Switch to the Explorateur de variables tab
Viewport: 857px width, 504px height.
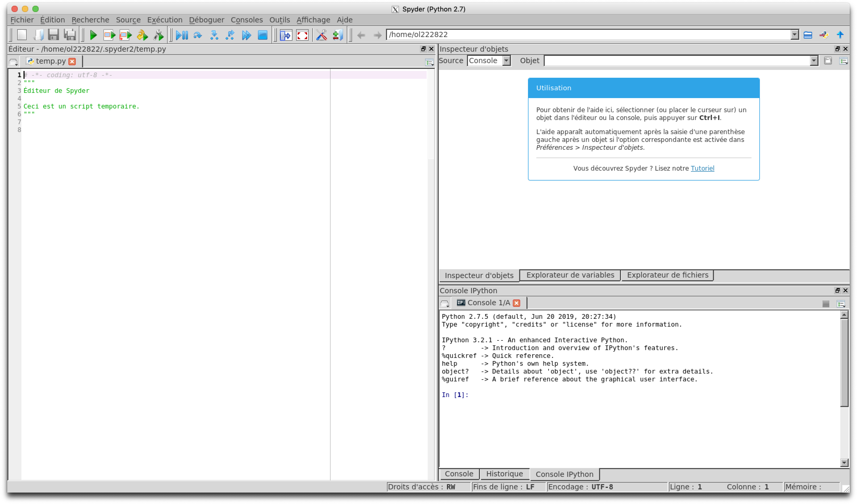point(570,275)
